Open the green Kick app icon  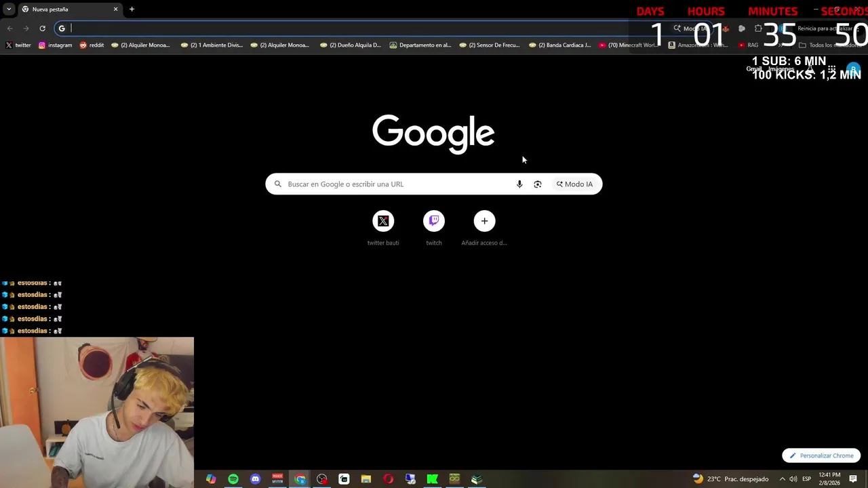point(432,479)
